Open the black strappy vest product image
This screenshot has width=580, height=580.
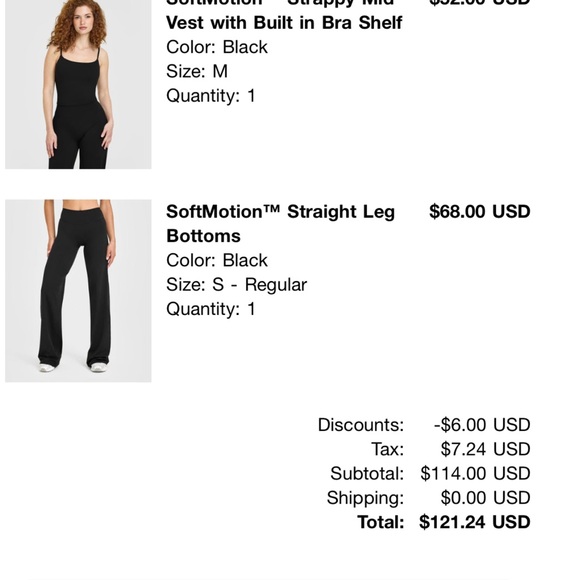click(x=78, y=84)
